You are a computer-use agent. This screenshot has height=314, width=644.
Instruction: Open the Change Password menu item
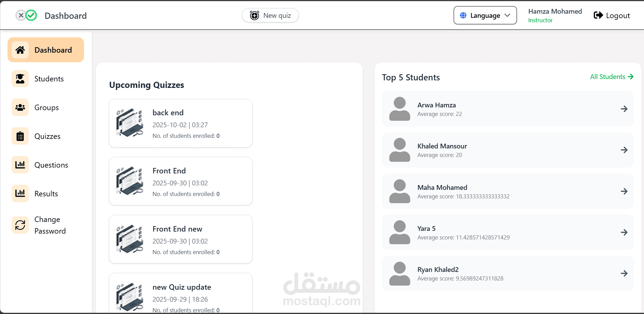pos(46,225)
